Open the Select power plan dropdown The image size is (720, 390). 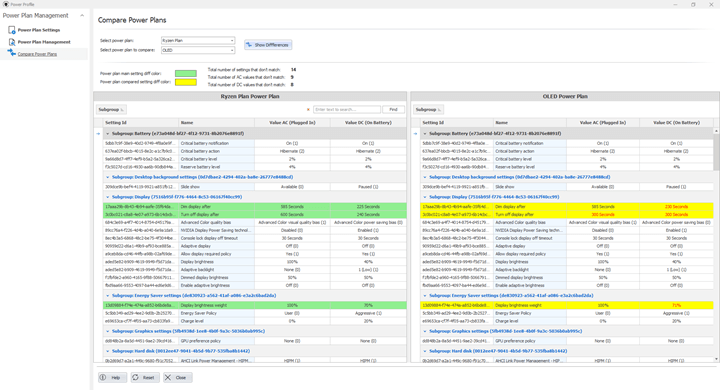click(x=198, y=40)
